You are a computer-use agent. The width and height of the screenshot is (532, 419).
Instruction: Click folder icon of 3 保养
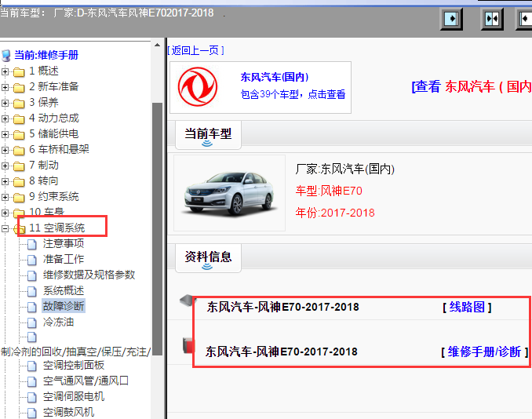tap(19, 103)
